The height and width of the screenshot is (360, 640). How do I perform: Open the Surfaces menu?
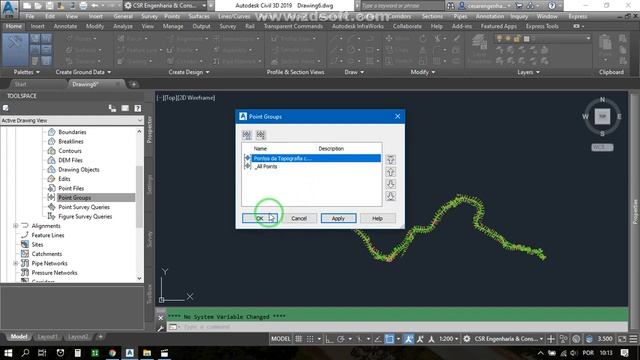coord(199,16)
